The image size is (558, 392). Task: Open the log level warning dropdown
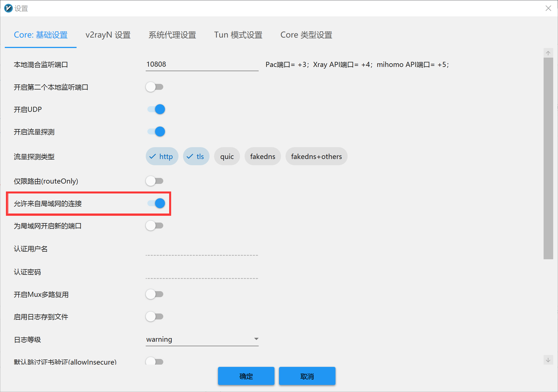[202, 339]
